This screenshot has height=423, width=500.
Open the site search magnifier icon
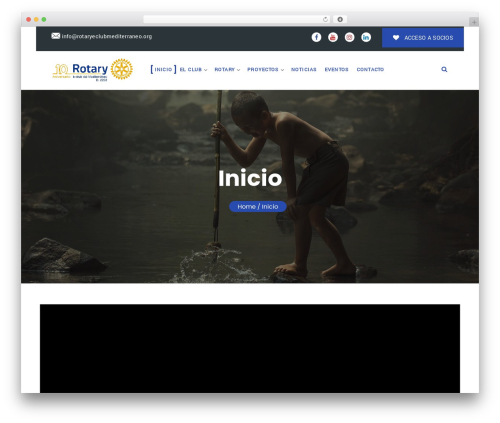444,69
